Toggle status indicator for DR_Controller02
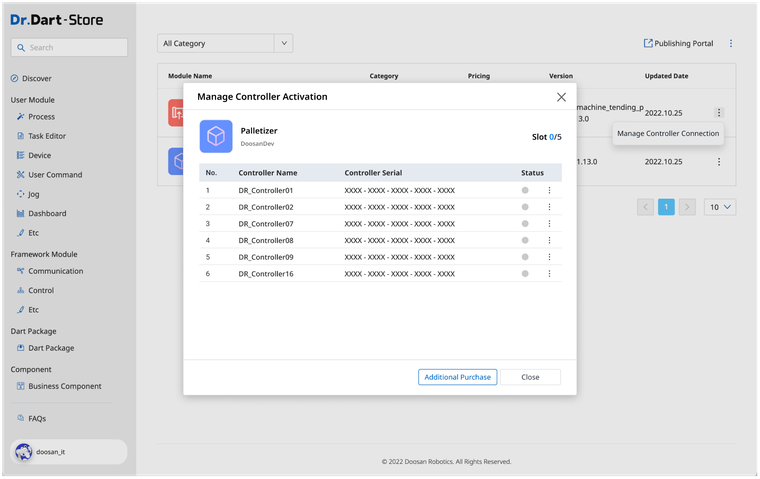 [525, 207]
